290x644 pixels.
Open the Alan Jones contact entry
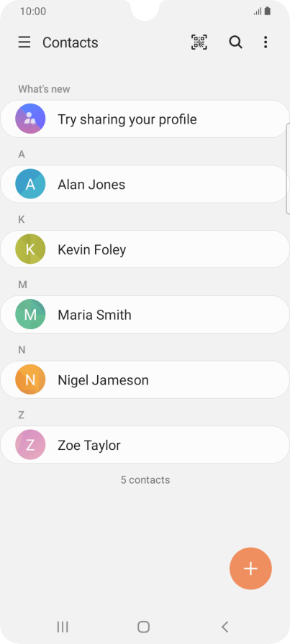pos(145,184)
